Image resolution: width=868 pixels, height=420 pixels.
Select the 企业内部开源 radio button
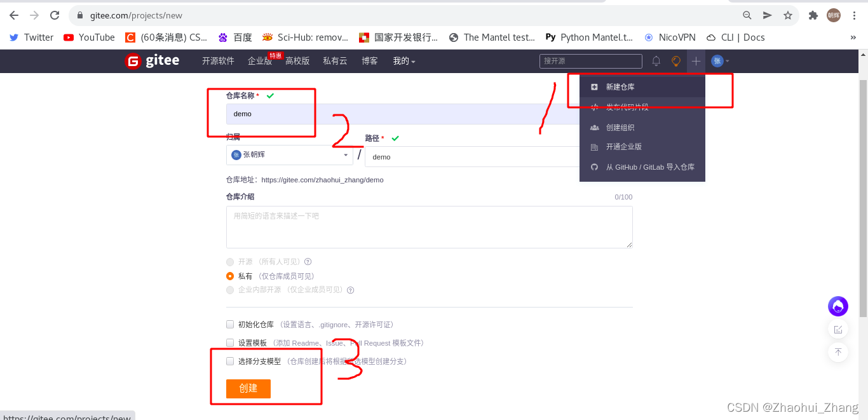click(x=230, y=290)
